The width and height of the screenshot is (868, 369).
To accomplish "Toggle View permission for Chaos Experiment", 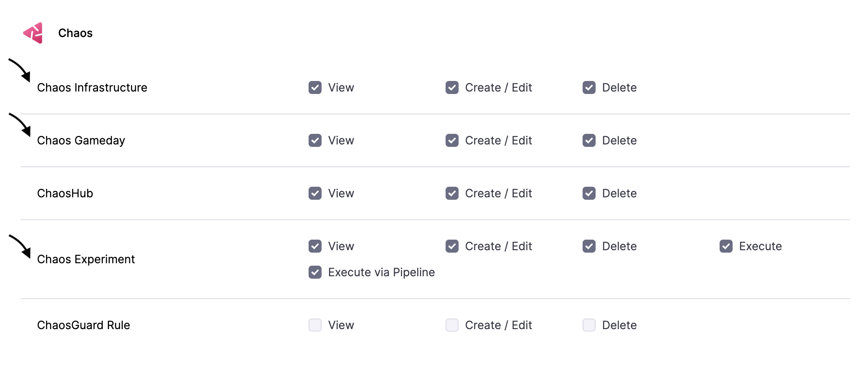I will 315,246.
